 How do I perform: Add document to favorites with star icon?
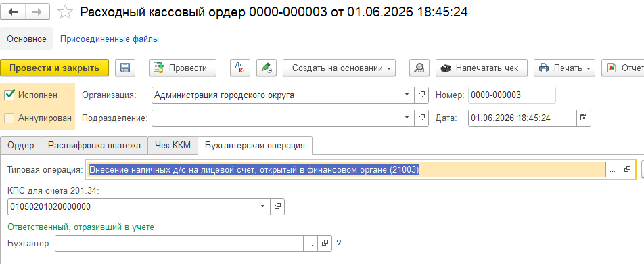click(65, 12)
